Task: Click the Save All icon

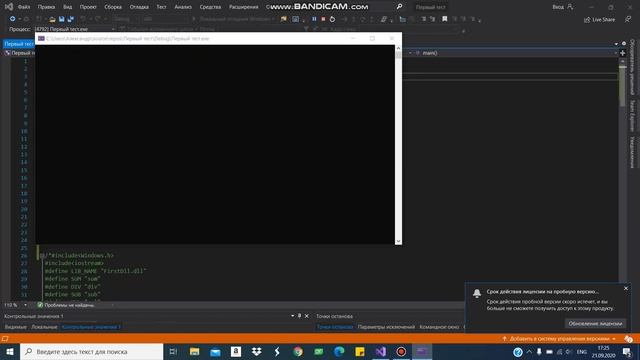Action: [x=71, y=19]
